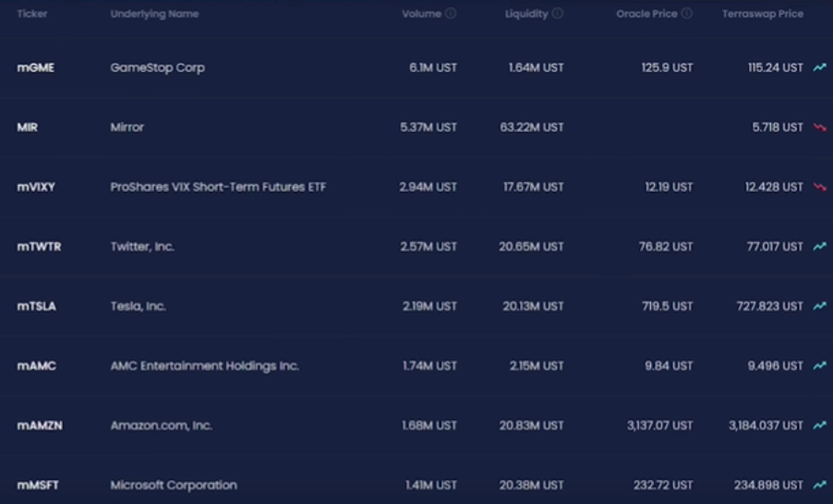Image resolution: width=833 pixels, height=504 pixels.
Task: Click the 3,184.037 UST Terraswap price
Action: click(767, 426)
